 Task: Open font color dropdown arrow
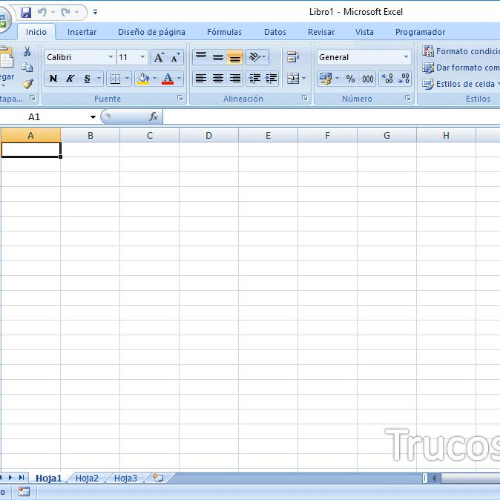[179, 79]
